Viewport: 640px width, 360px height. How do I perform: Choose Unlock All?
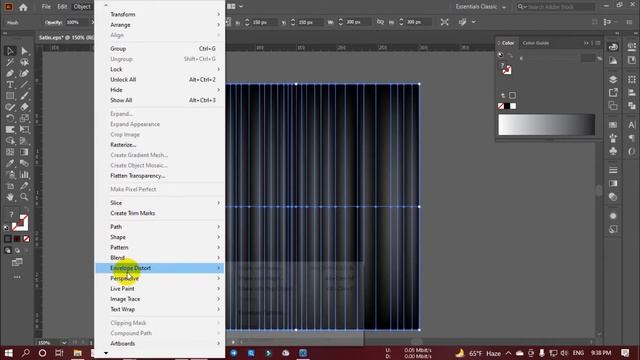pyautogui.click(x=160, y=80)
